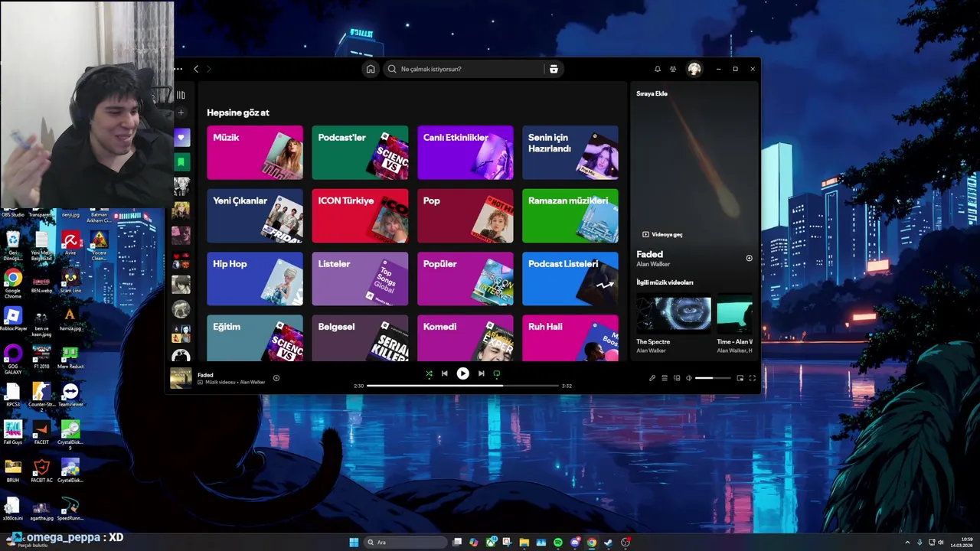Open the Ruh Hali category card

(x=570, y=337)
